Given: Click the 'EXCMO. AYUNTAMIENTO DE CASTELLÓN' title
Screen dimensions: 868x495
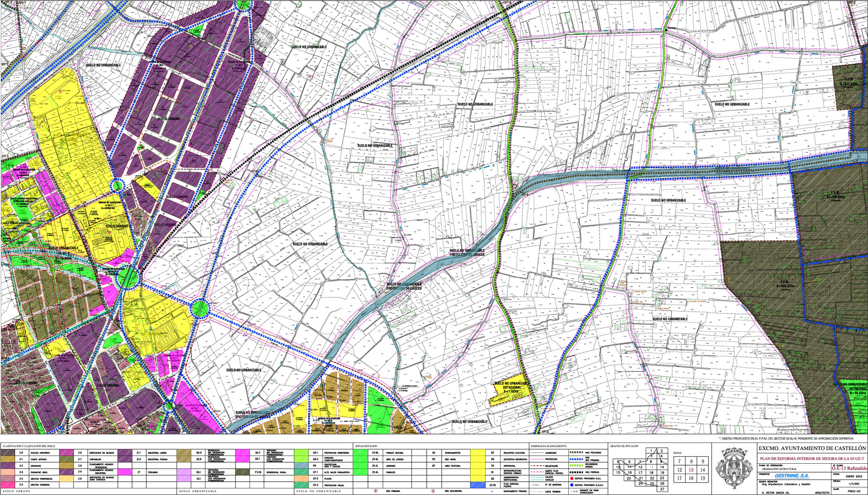Looking at the screenshot, I should pyautogui.click(x=812, y=448).
